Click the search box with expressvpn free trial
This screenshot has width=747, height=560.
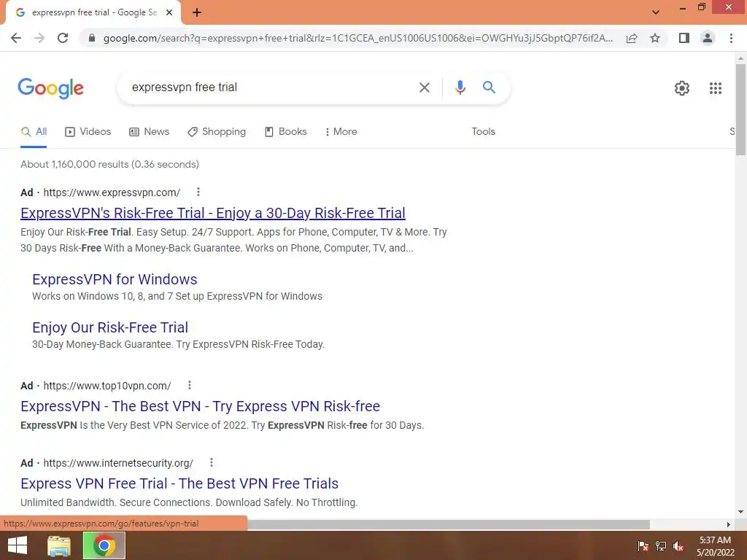click(x=271, y=87)
